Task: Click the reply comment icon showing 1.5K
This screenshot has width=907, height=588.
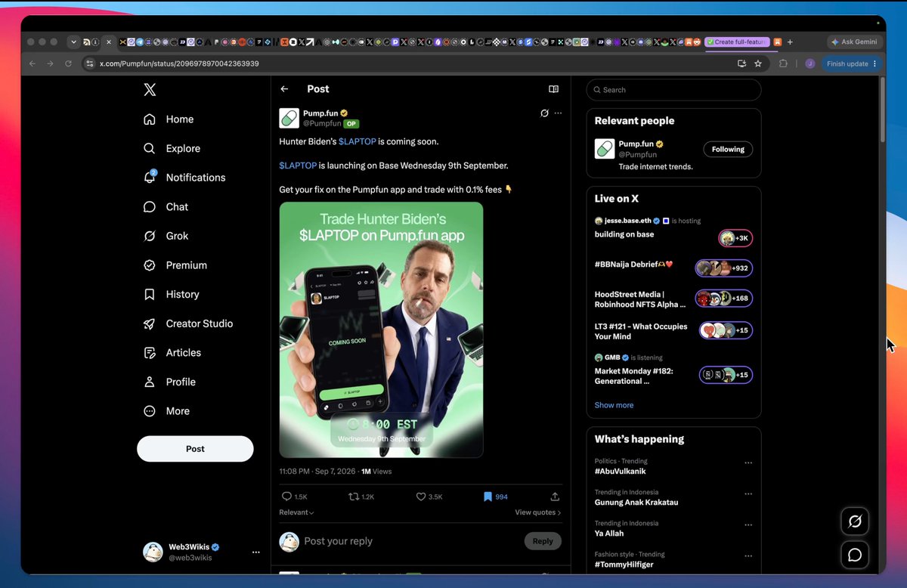Action: [294, 497]
